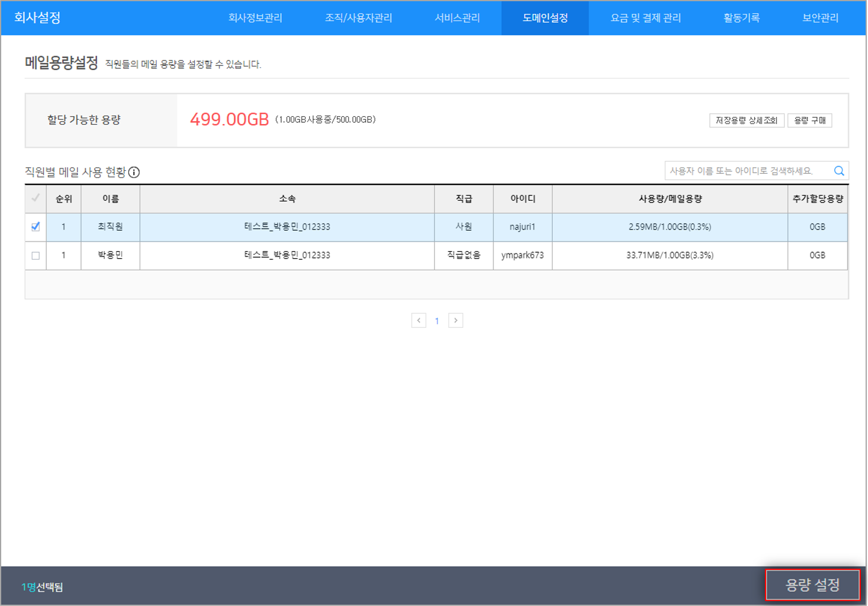Viewport: 868px width, 606px height.
Task: Click page number 1 in pagination
Action: click(437, 321)
